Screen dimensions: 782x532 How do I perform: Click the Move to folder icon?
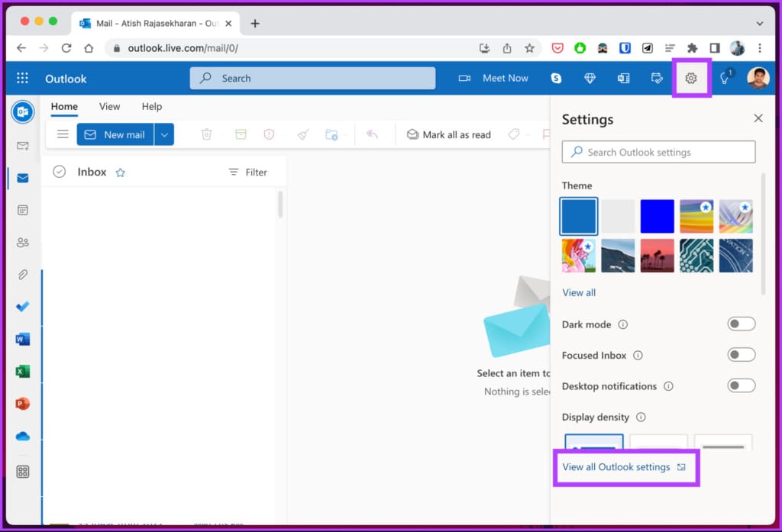(x=331, y=134)
